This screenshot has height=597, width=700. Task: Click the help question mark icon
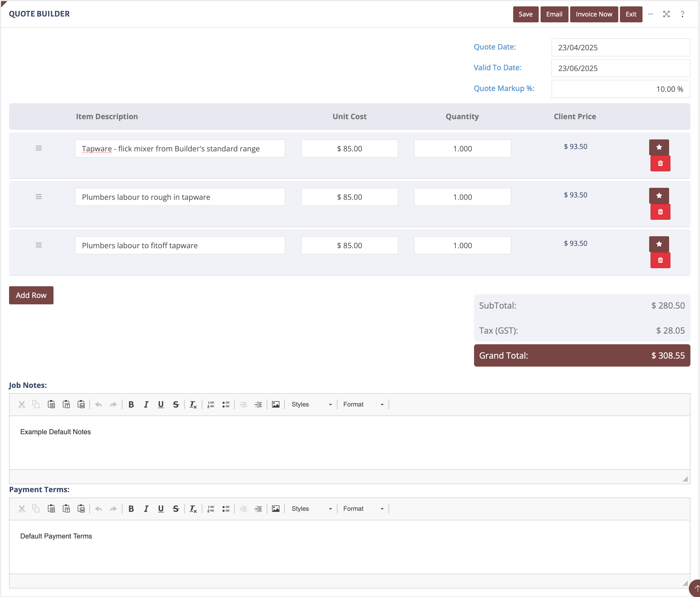coord(682,14)
